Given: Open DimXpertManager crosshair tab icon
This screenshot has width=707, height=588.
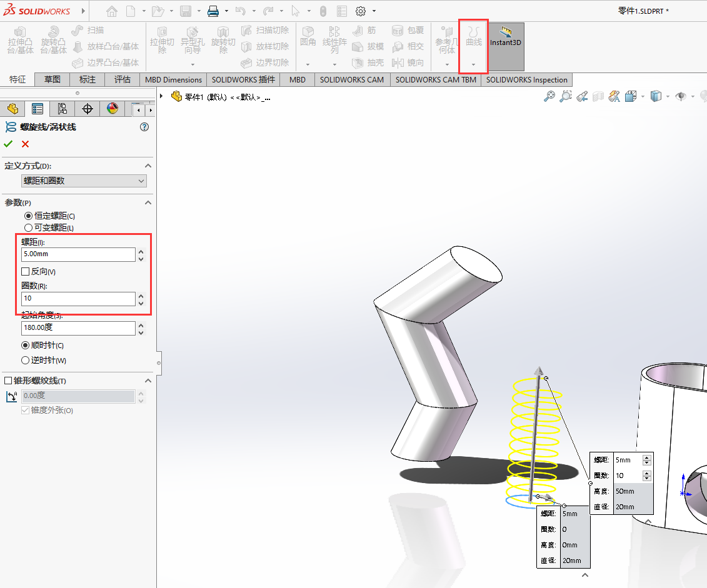Looking at the screenshot, I should 87,109.
